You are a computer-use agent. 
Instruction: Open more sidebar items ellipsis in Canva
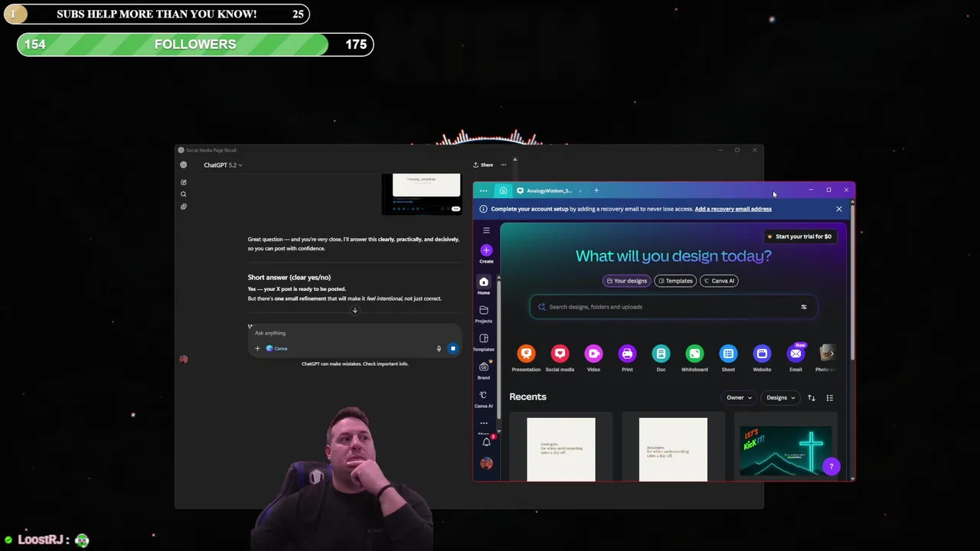coord(484,422)
